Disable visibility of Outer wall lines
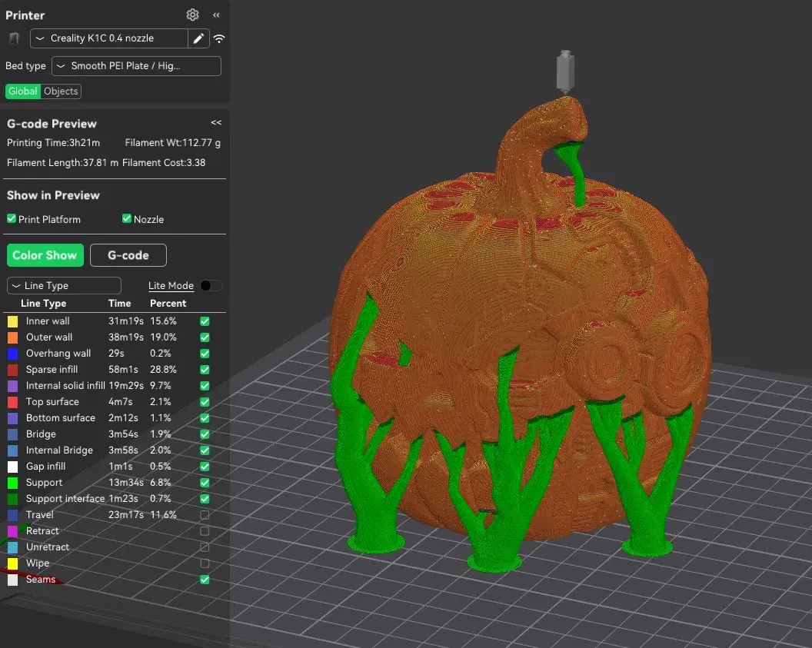The height and width of the screenshot is (648, 812). click(x=204, y=337)
